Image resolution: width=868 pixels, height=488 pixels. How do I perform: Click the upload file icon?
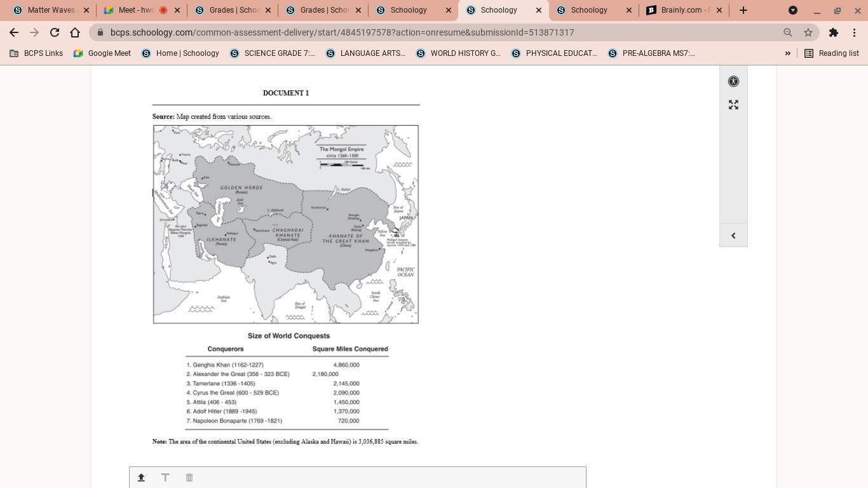pos(141,477)
